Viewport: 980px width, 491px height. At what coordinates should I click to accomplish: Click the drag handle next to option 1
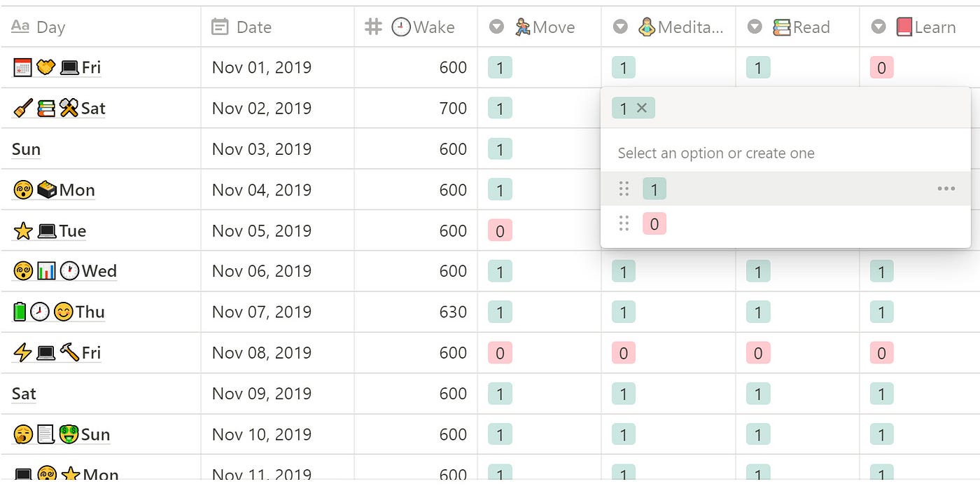(624, 188)
